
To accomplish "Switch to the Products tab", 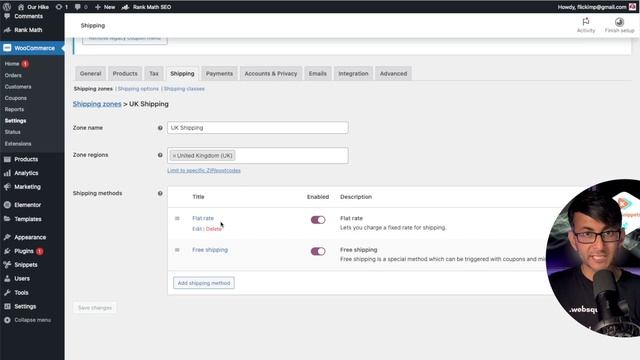I will pyautogui.click(x=125, y=73).
